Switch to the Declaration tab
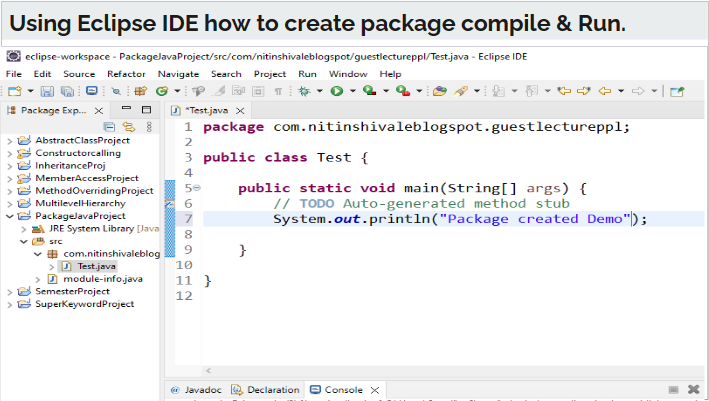The width and height of the screenshot is (709, 401). click(x=265, y=390)
